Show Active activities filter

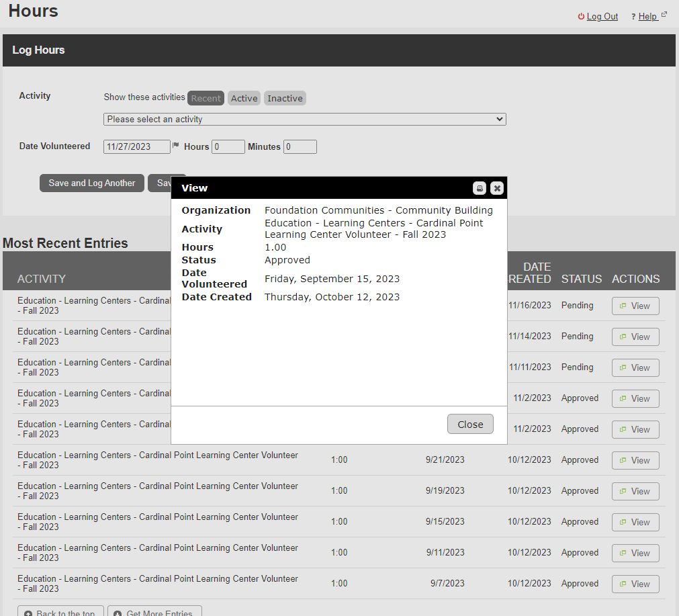click(x=244, y=98)
